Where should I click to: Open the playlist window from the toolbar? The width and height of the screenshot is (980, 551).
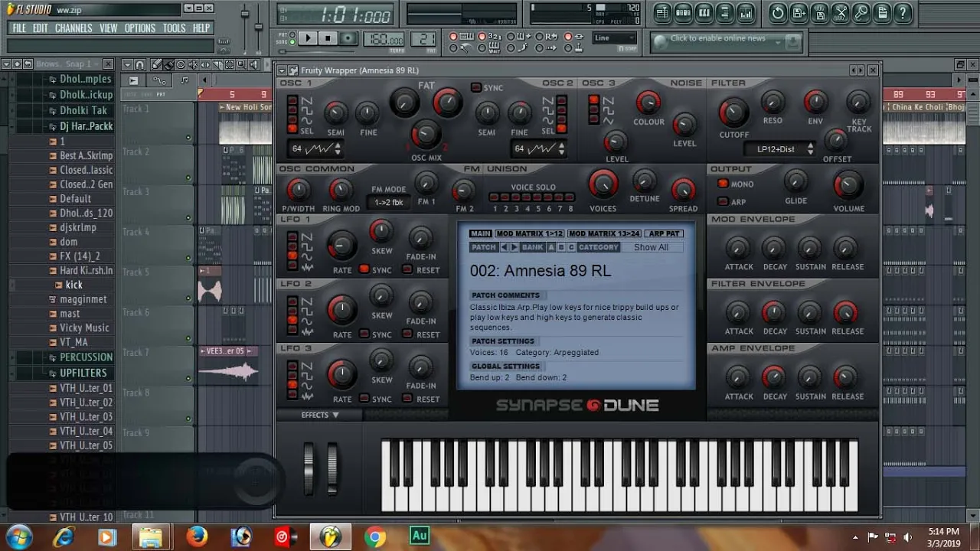click(662, 13)
